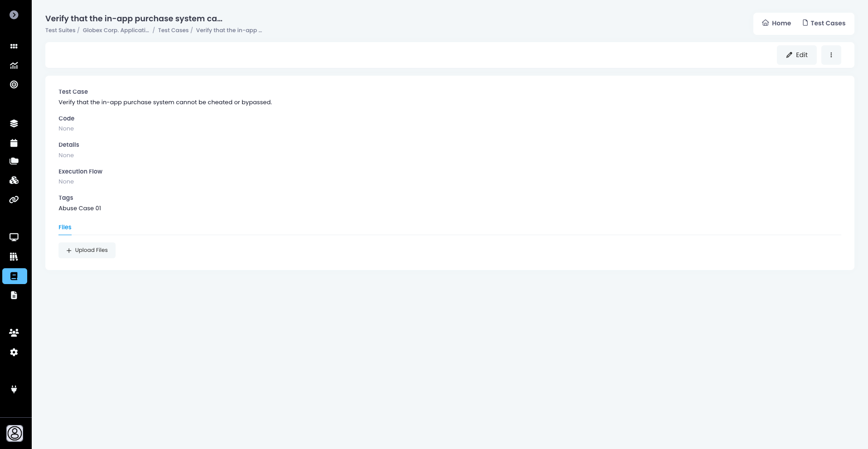Open the users group icon in sidebar
868x449 pixels.
[14, 333]
